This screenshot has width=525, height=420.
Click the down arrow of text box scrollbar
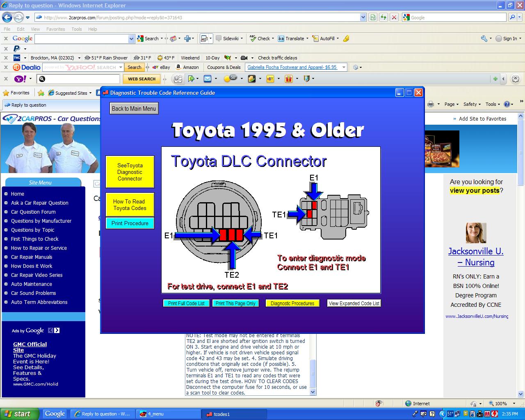pos(313,392)
